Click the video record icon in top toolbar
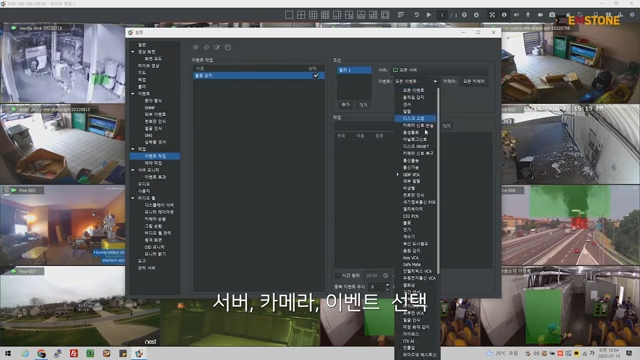This screenshot has height=360, width=640. click(540, 15)
